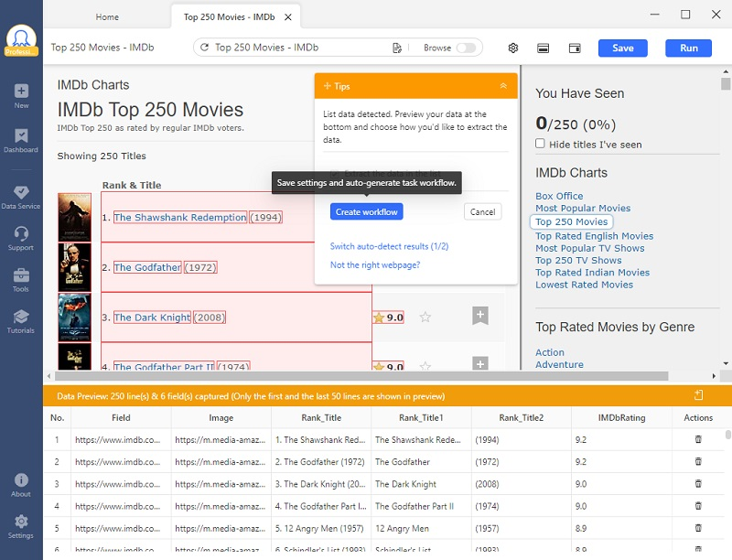The width and height of the screenshot is (732, 560).
Task: Click the horizontal page scrollbar
Action: (361, 376)
